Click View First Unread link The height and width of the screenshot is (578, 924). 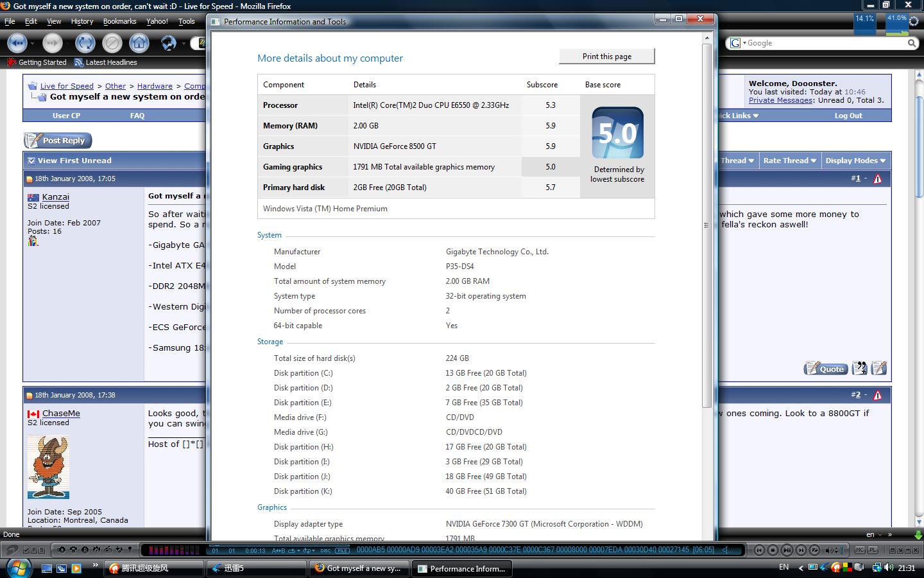[x=74, y=161]
